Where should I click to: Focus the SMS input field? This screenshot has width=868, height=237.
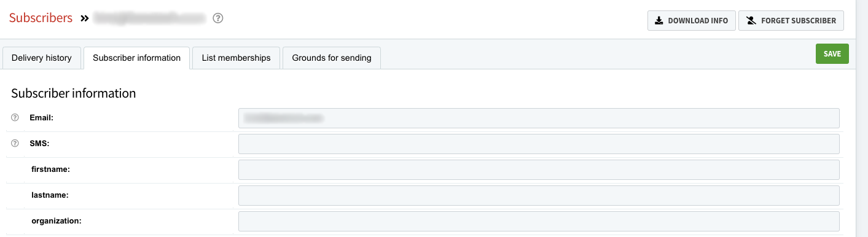click(x=539, y=144)
